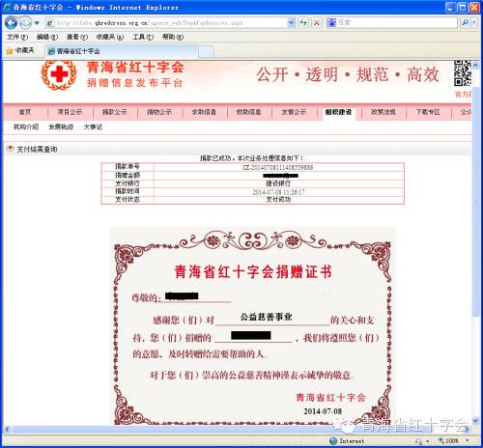This screenshot has height=448, width=483.
Task: Click the browser Back arrow button
Action: pos(11,23)
